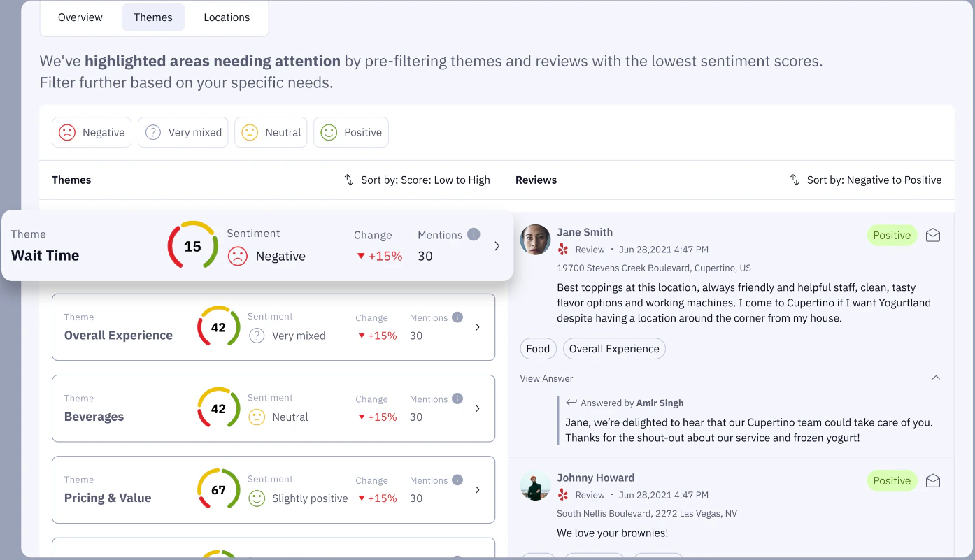This screenshot has width=975, height=560.
Task: Click question mark icon in Very mixed chip
Action: tap(153, 132)
